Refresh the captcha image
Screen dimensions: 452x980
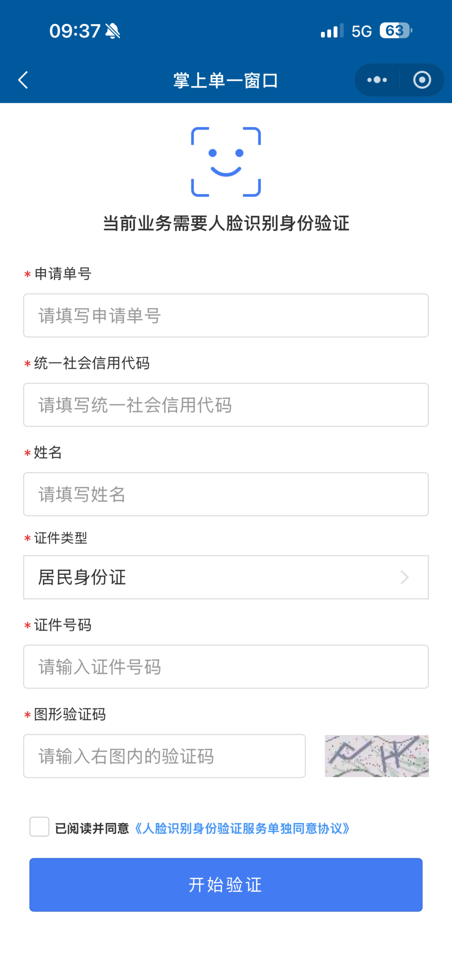point(377,756)
